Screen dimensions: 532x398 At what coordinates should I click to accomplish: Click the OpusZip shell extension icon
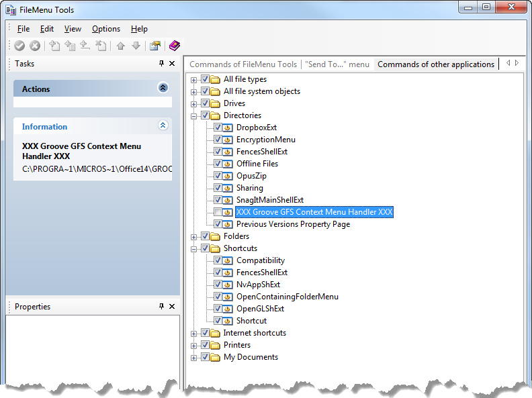pyautogui.click(x=228, y=176)
